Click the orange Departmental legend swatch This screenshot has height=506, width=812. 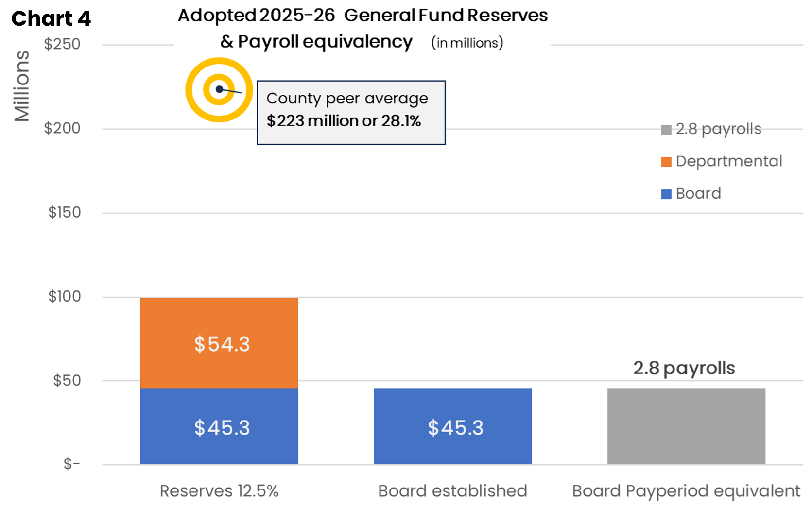[666, 162]
